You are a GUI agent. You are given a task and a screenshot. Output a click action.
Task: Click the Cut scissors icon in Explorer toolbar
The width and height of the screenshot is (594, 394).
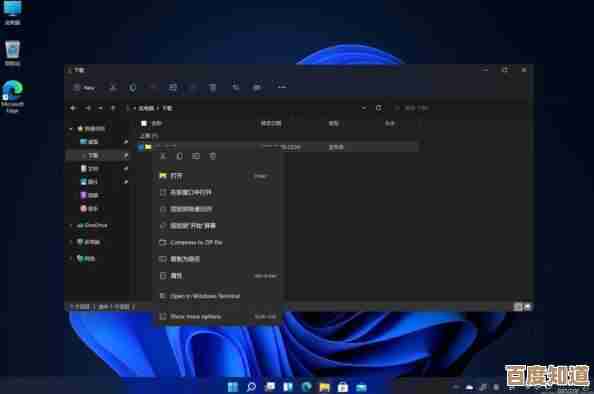(113, 88)
